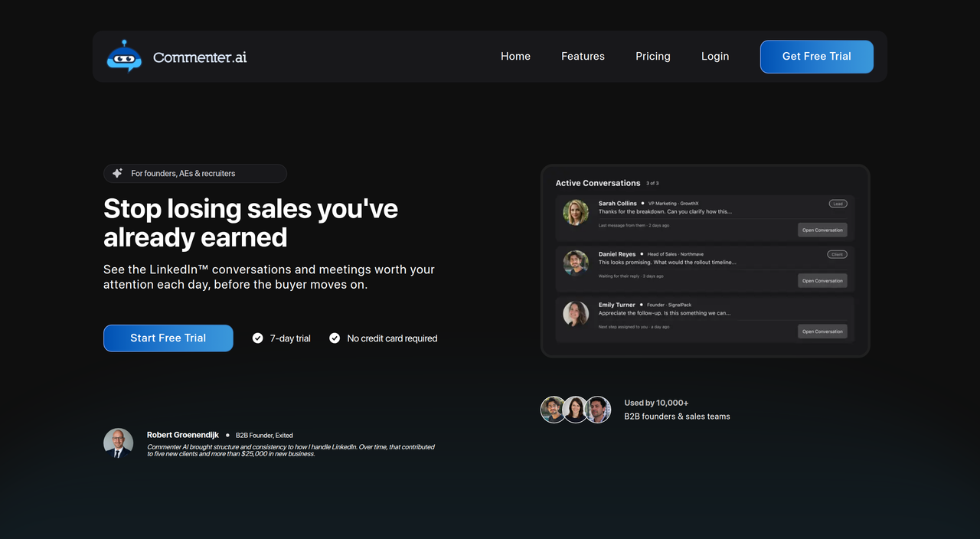Open the Login nav link
Viewport: 980px width, 539px height.
715,57
